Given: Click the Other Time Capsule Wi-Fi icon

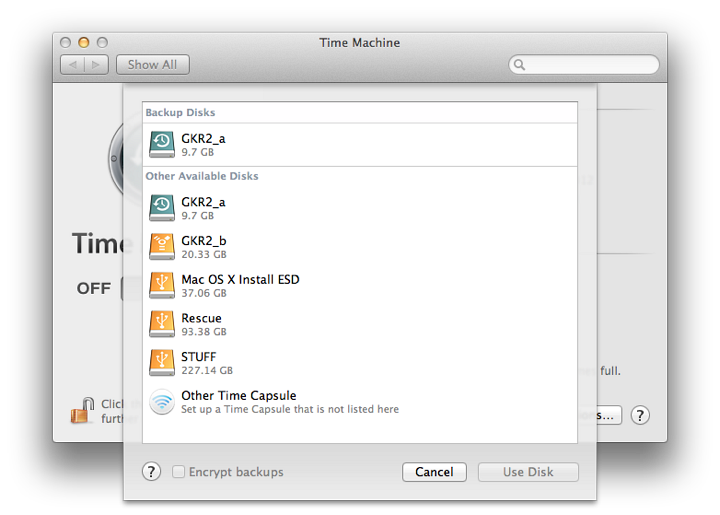Looking at the screenshot, I should coord(162,402).
